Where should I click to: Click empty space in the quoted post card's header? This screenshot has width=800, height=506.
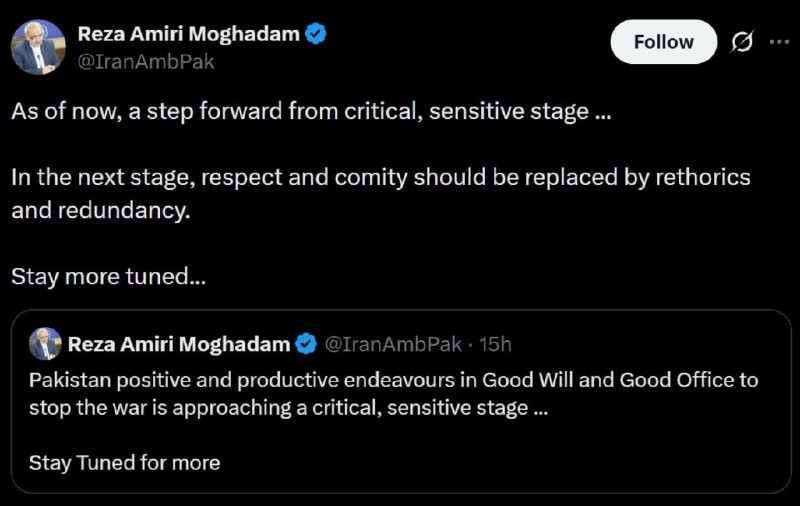pyautogui.click(x=650, y=344)
